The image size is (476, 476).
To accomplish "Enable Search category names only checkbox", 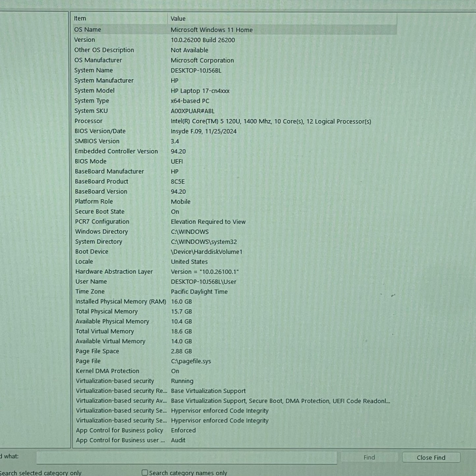I will (145, 473).
